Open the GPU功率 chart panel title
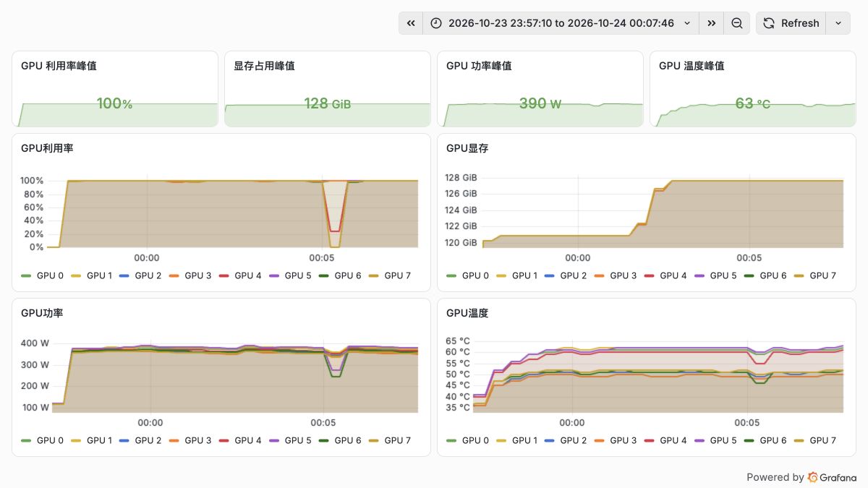 [42, 313]
